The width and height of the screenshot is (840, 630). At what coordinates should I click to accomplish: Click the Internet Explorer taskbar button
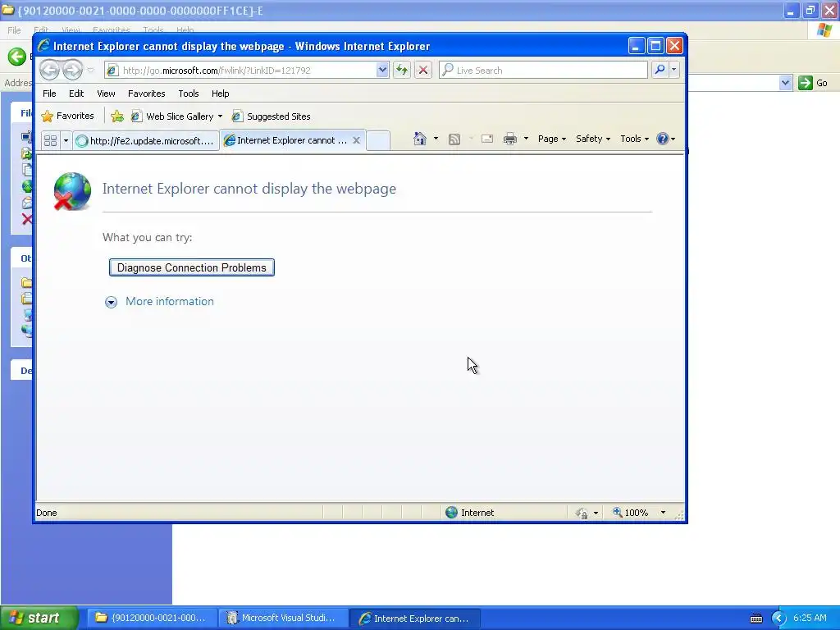point(414,619)
